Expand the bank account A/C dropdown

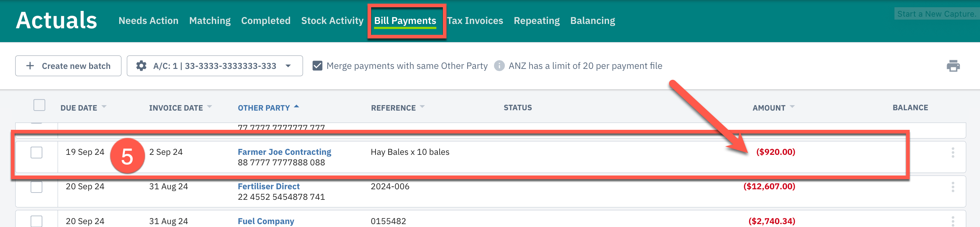[x=288, y=66]
